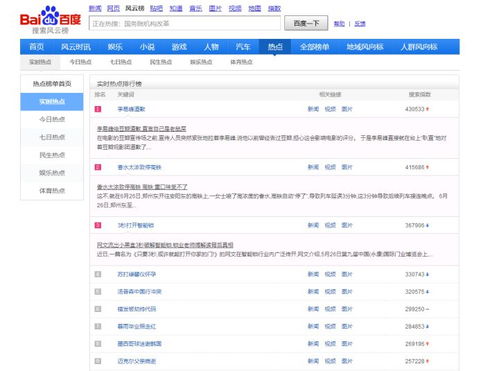
Task: Switch to the 小说 navigation tab
Action: [x=147, y=47]
